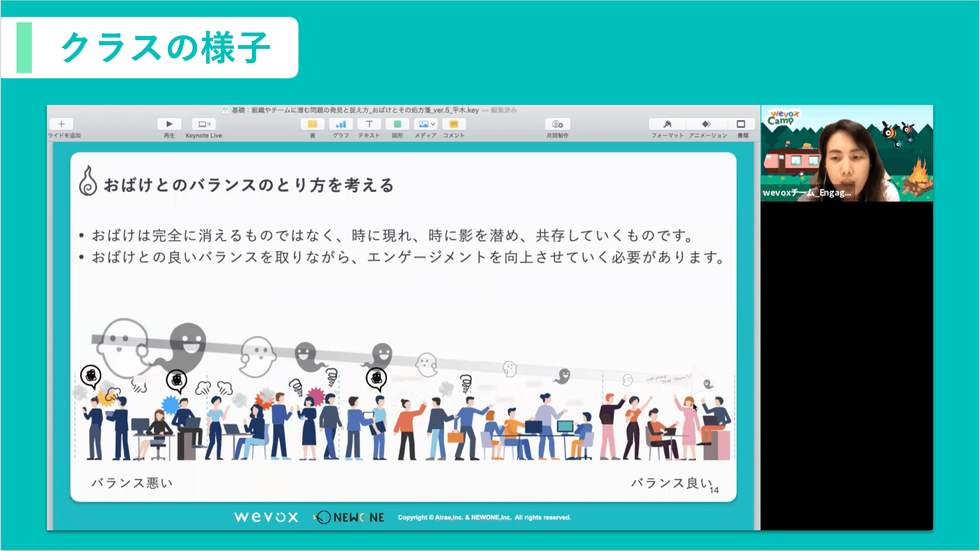Click the add slide plus button
The height and width of the screenshot is (551, 980).
pos(61,124)
